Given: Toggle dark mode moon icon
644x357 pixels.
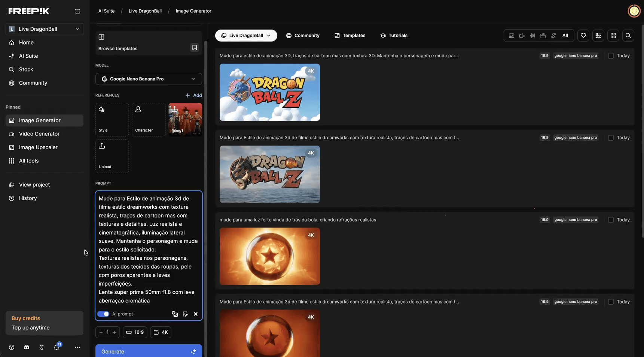Looking at the screenshot, I should click(x=42, y=347).
